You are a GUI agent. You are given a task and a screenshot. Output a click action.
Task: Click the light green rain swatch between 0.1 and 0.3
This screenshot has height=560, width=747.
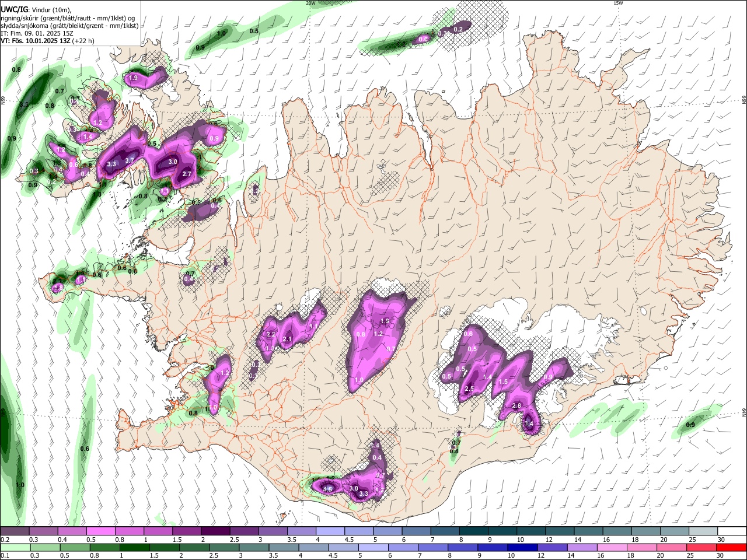14,547
